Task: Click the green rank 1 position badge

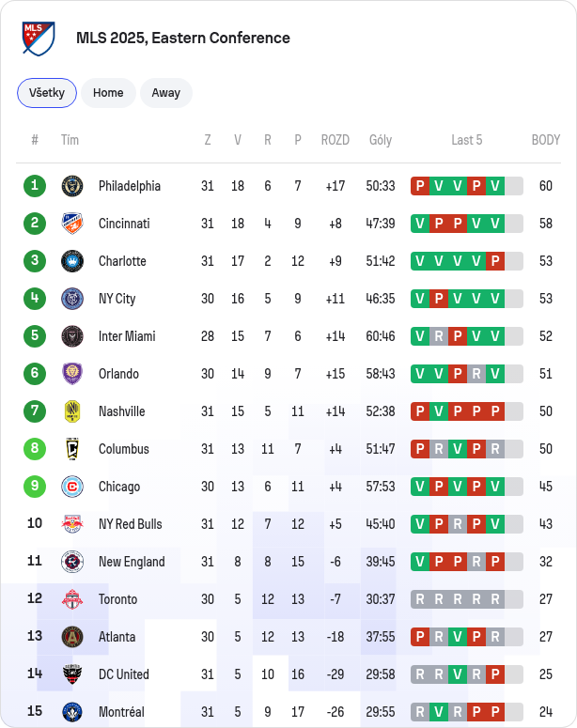Action: point(35,186)
